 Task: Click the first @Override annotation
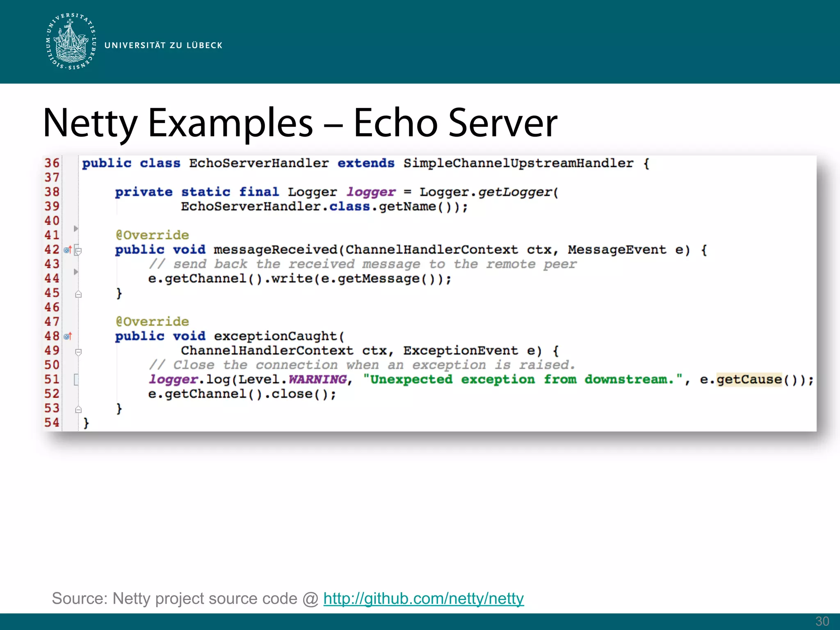pyautogui.click(x=152, y=235)
